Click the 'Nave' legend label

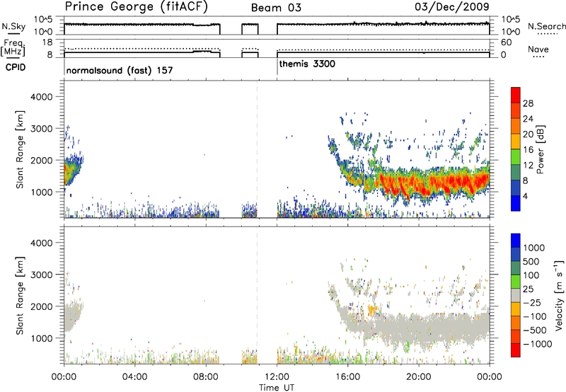[x=538, y=50]
